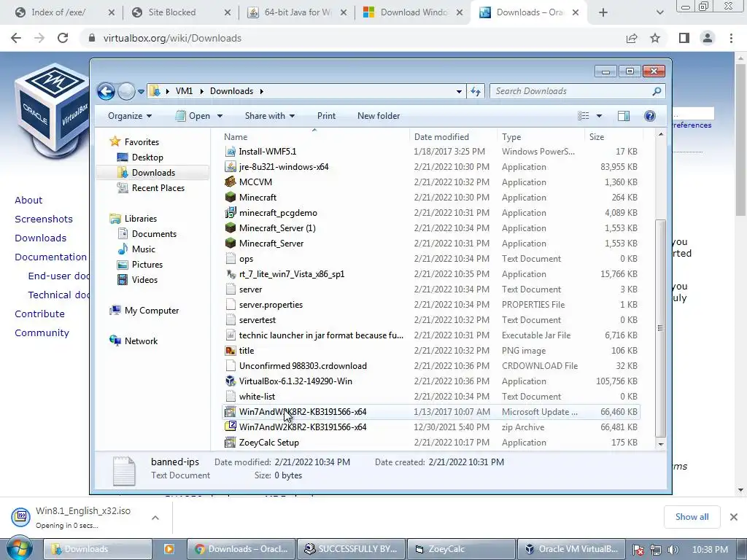Image resolution: width=747 pixels, height=560 pixels.
Task: Reload the VirtualBox page
Action: [63, 38]
